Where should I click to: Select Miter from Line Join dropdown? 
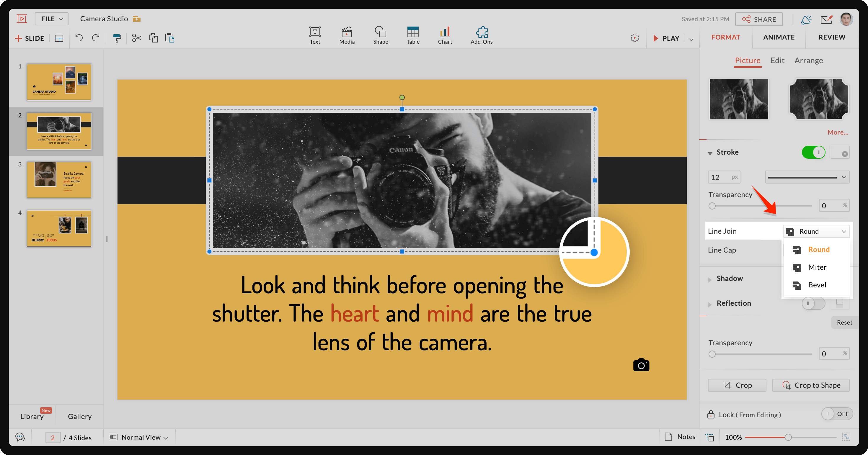(x=818, y=267)
